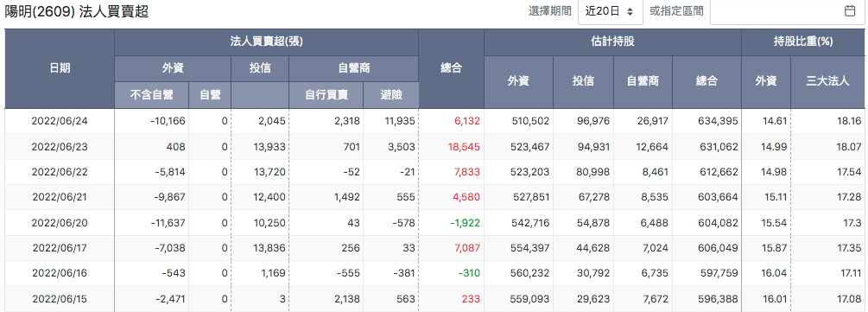The image size is (868, 312).
Task: Click the green total -310
Action: pyautogui.click(x=468, y=273)
